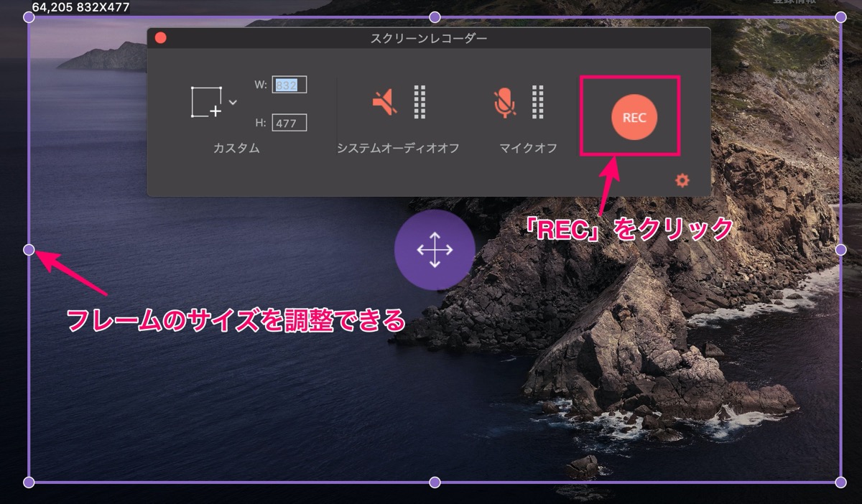This screenshot has height=504, width=862.
Task: Close the スクリーンレコーダー window
Action: click(161, 37)
